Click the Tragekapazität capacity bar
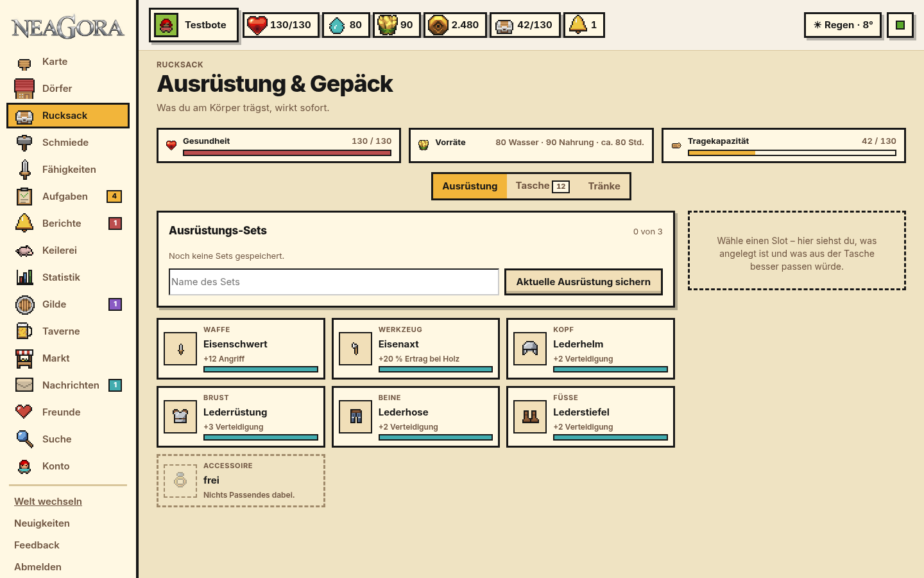The width and height of the screenshot is (924, 578). (792, 153)
